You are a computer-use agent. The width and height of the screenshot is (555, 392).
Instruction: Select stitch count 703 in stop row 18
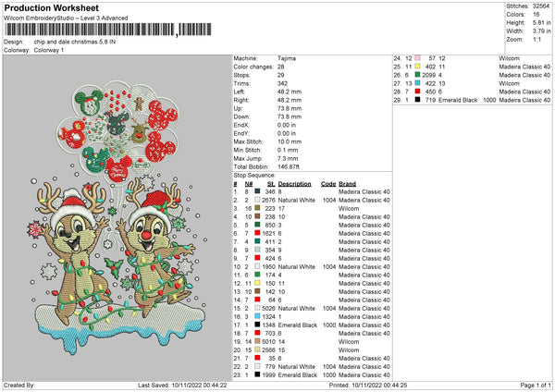[x=270, y=333]
